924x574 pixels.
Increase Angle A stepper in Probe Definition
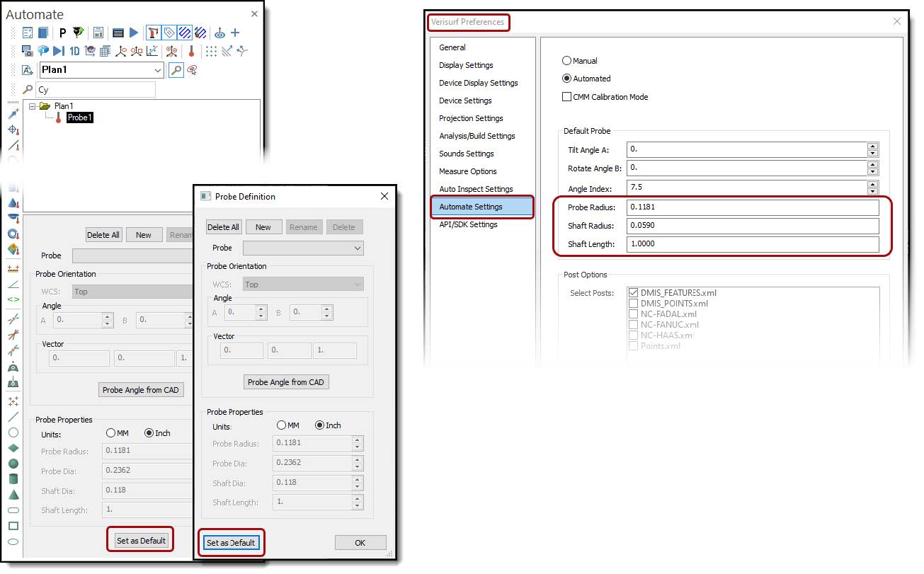pyautogui.click(x=261, y=309)
